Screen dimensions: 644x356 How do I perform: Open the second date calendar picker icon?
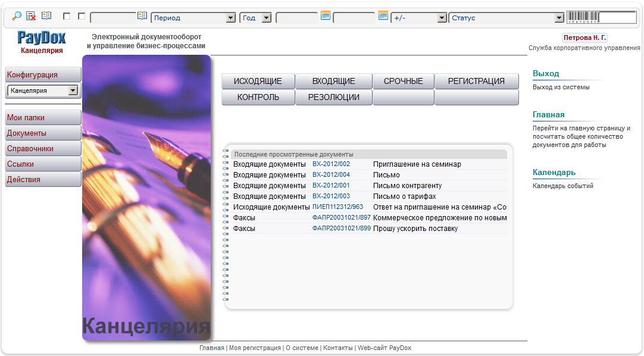(383, 15)
